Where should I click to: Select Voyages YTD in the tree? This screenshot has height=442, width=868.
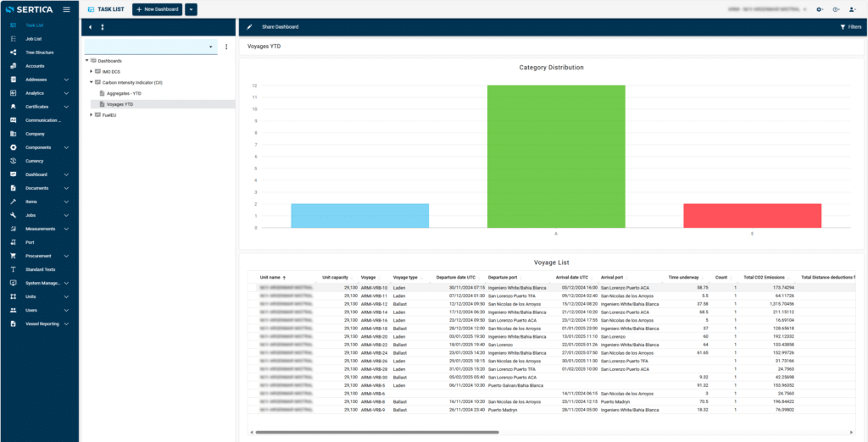point(120,104)
